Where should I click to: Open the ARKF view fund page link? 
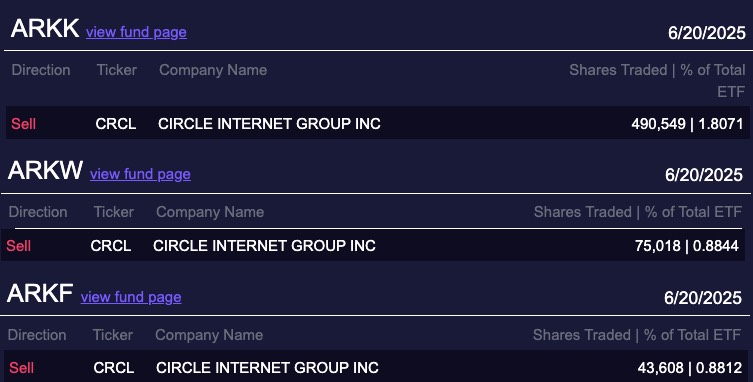(x=131, y=297)
